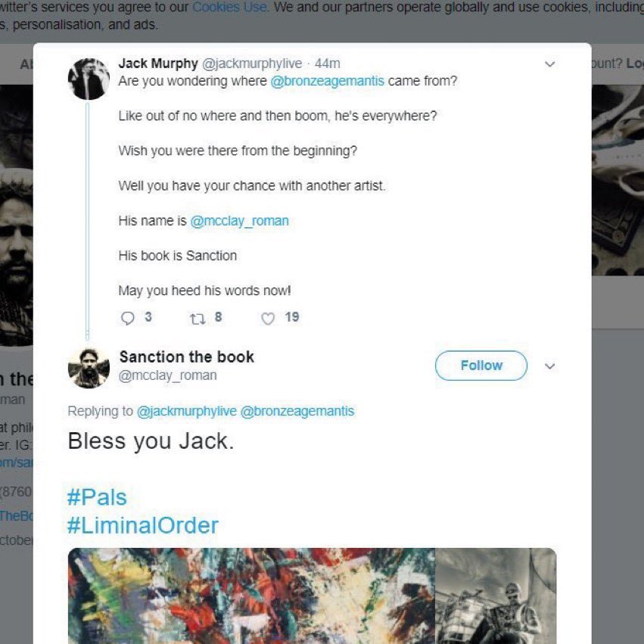Expand Jack Murphy tweet options chevron
This screenshot has height=644, width=644.
549,64
